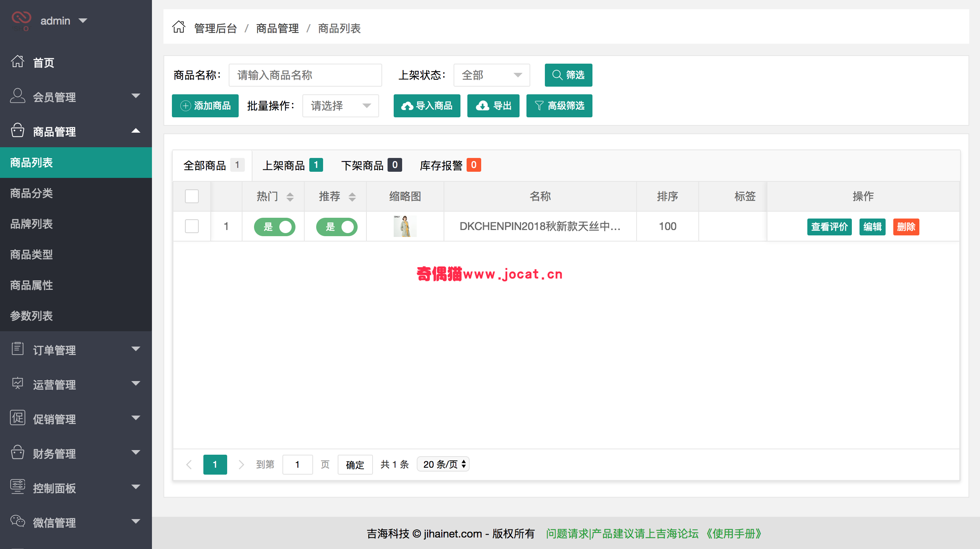The width and height of the screenshot is (980, 549).
Task: Open the 上架状态 全部 dropdown
Action: [x=492, y=75]
